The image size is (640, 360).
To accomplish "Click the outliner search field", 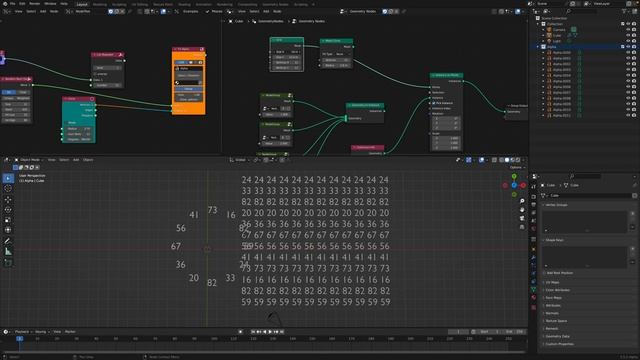I will [581, 11].
